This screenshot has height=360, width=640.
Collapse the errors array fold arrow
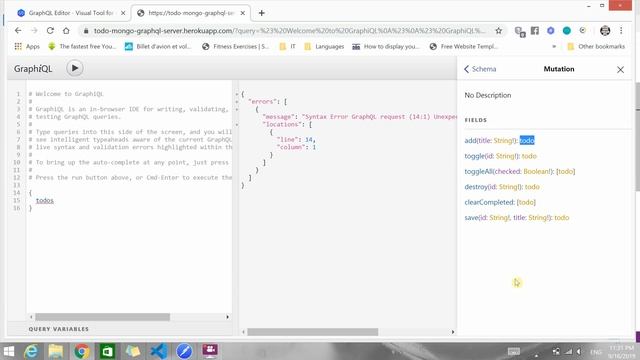[x=237, y=102]
